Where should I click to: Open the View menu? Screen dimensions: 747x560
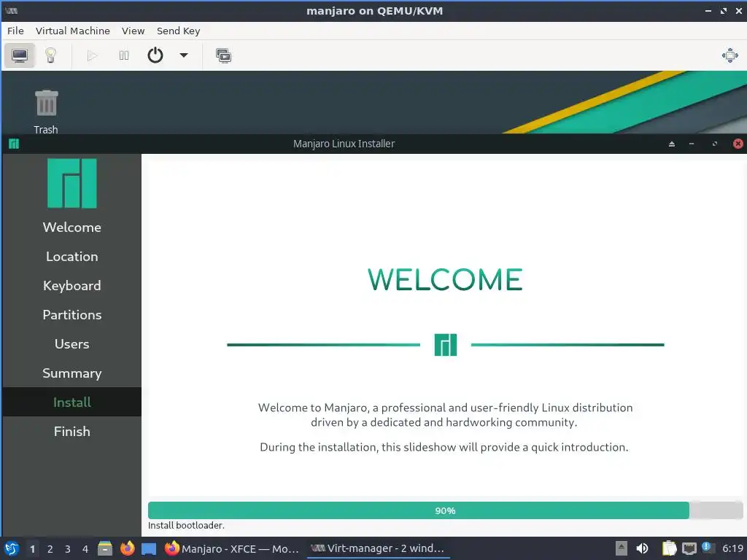coord(133,31)
